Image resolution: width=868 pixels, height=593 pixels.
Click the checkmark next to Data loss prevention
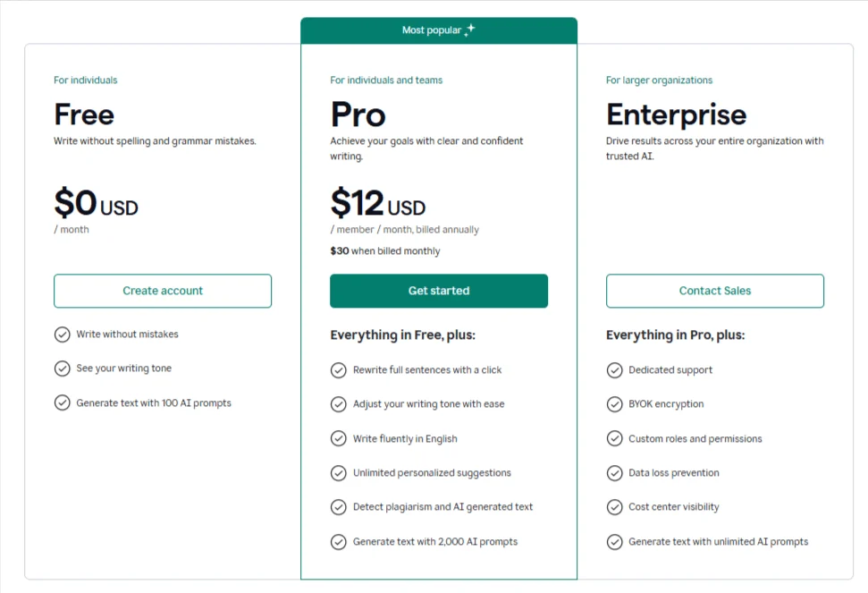pos(615,473)
